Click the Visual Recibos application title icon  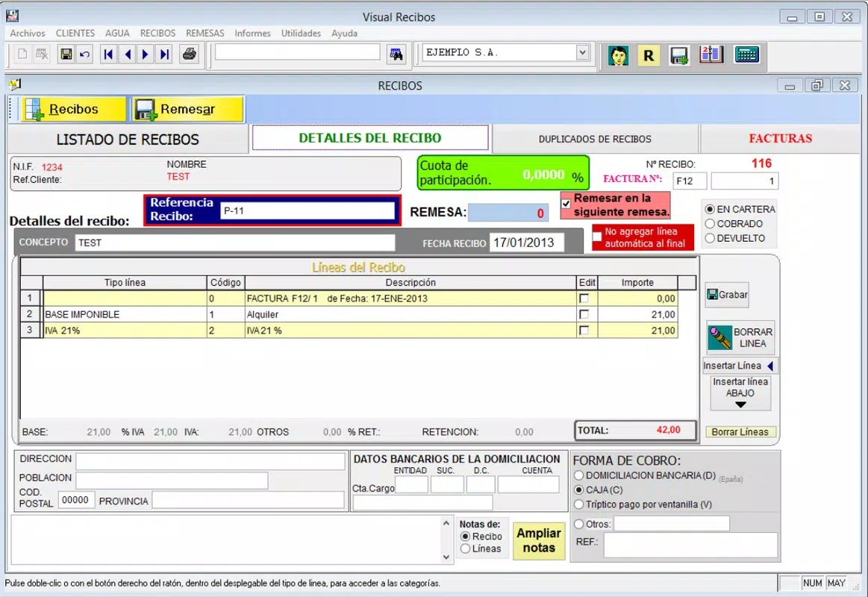pos(12,16)
